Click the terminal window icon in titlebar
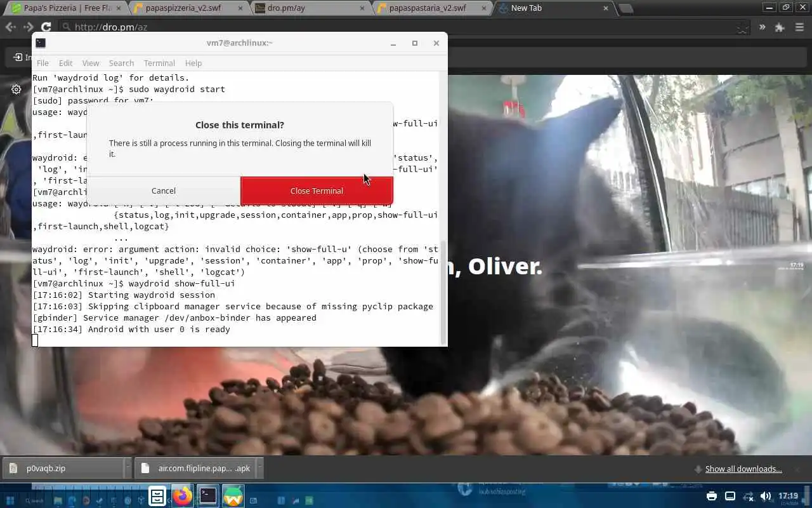The image size is (812, 508). [x=41, y=43]
